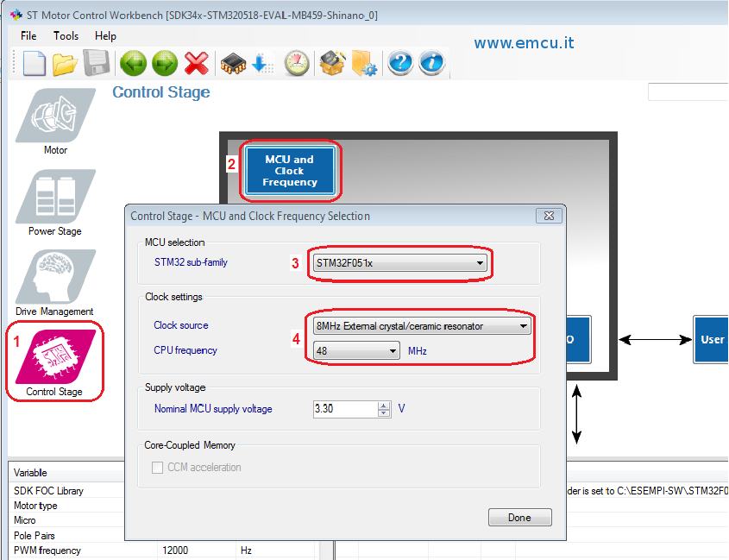Select the SDK FOC Library row
Screen dimensions: 729x560
[67, 491]
